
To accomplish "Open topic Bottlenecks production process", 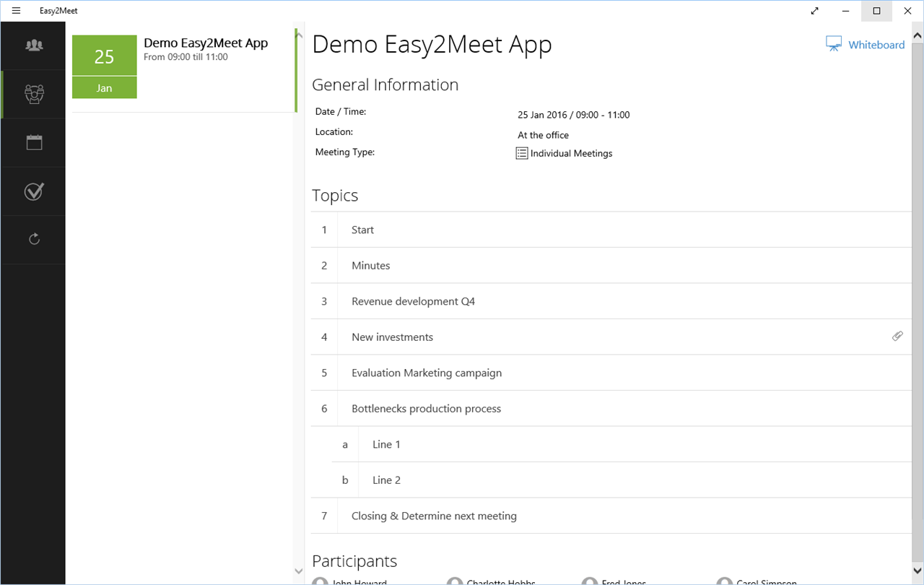I will [611, 409].
